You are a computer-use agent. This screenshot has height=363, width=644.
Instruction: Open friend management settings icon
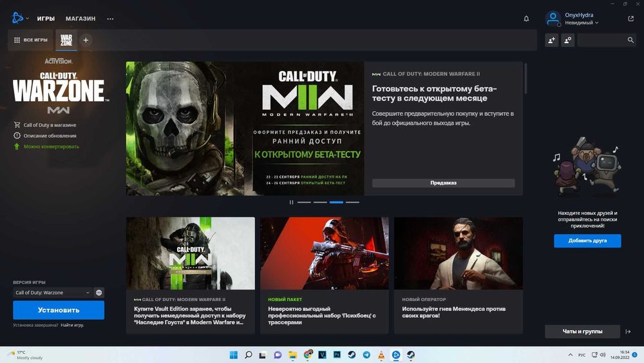click(x=568, y=40)
